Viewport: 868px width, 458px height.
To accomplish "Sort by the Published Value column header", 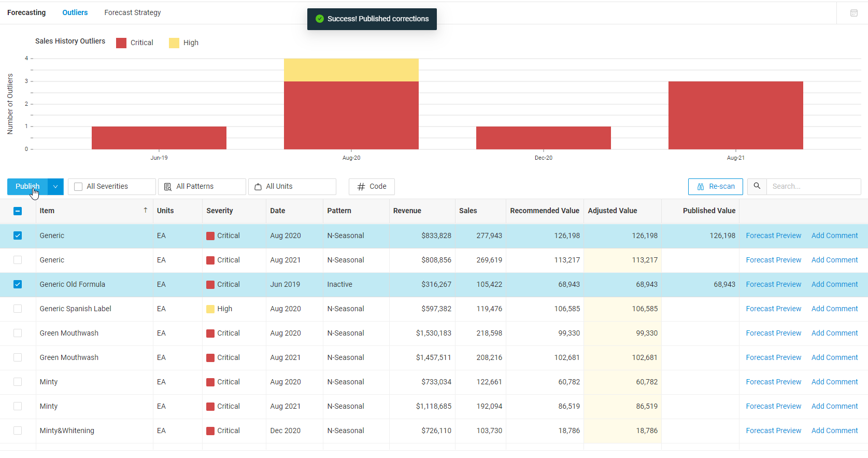I will pyautogui.click(x=709, y=211).
